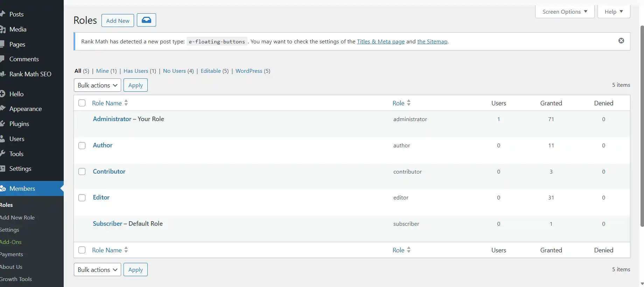Viewport: 644px width, 287px height.
Task: Open Titles & Meta page link
Action: tap(381, 41)
